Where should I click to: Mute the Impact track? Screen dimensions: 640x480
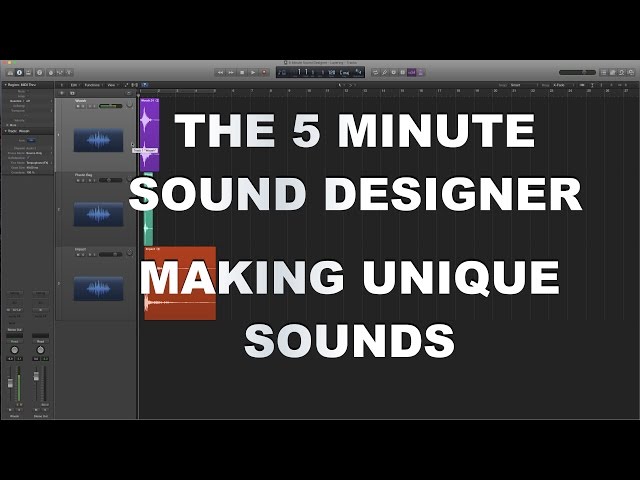tap(78, 254)
